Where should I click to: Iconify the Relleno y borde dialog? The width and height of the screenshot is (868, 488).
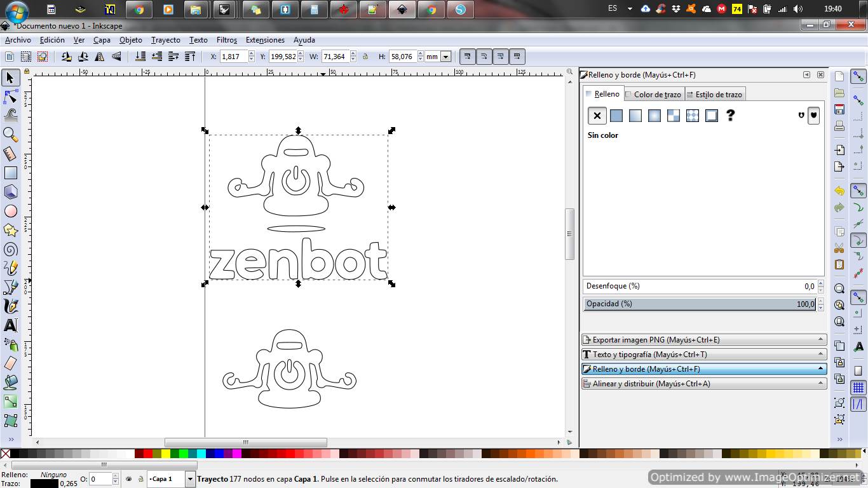click(x=807, y=75)
